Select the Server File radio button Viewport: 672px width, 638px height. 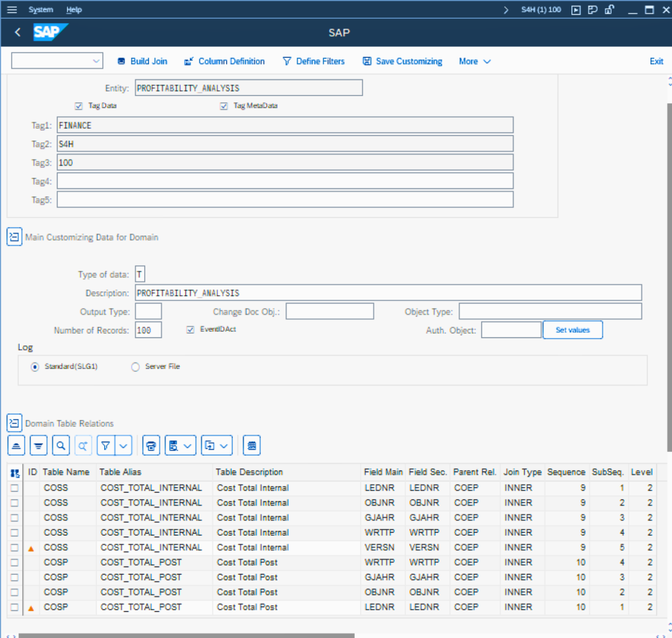tap(135, 367)
